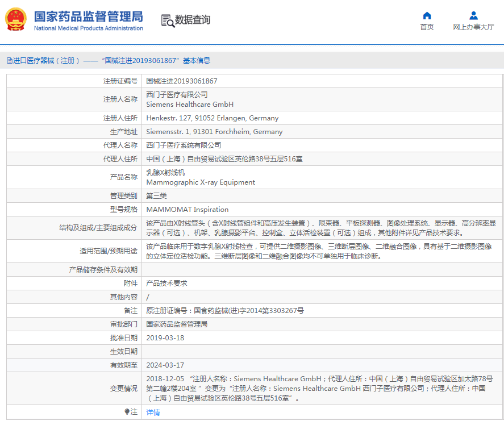
Task: Click the 注册人住所 label
Action: click(x=120, y=118)
